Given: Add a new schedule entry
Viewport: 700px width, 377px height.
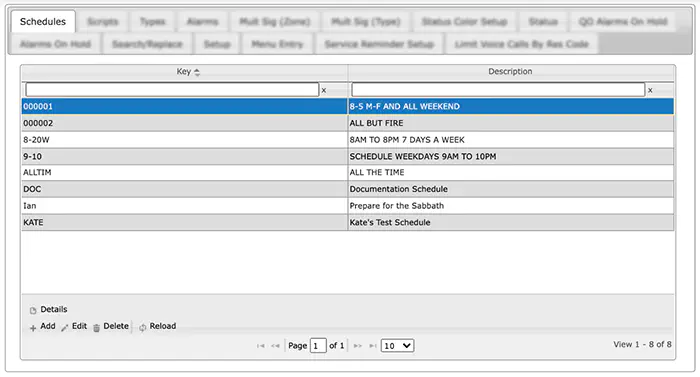Looking at the screenshot, I should point(42,327).
